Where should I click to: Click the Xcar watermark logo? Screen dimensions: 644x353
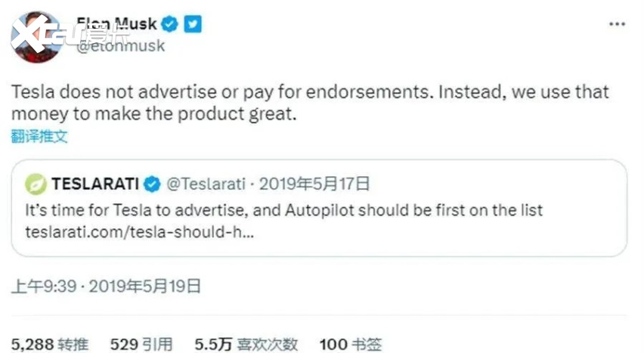coord(68,30)
